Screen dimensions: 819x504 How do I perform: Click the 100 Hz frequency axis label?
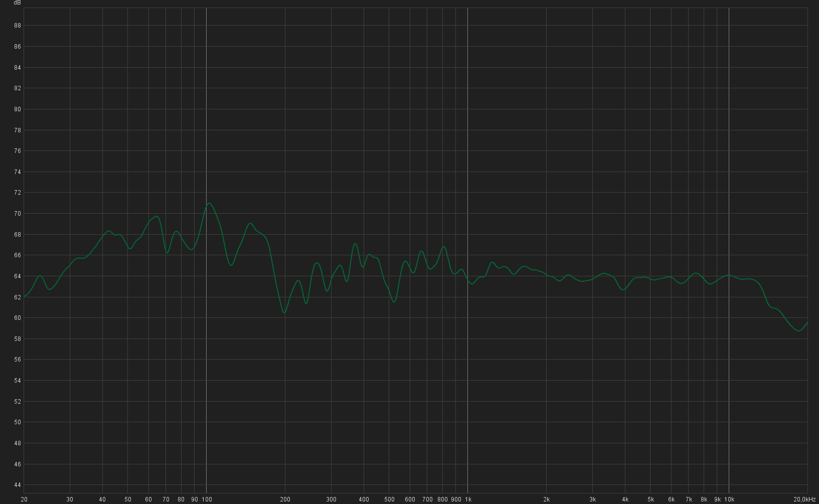pos(207,499)
